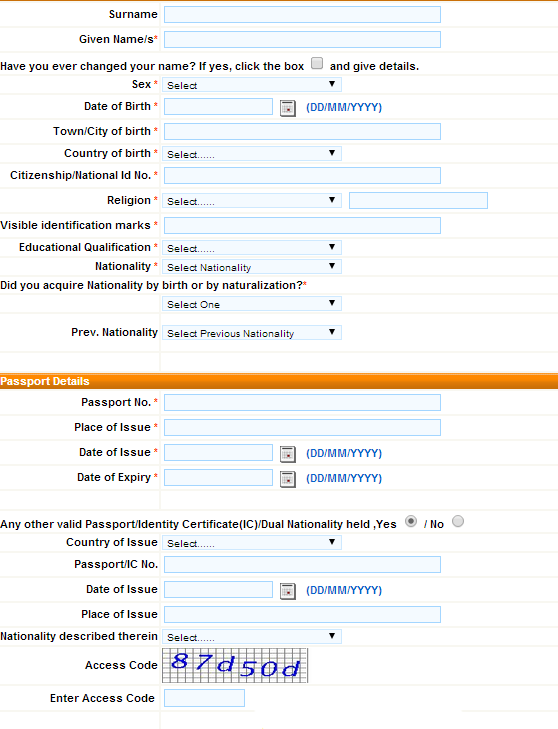Select Yes for other valid passport held
The width and height of the screenshot is (558, 729).
pyautogui.click(x=411, y=521)
